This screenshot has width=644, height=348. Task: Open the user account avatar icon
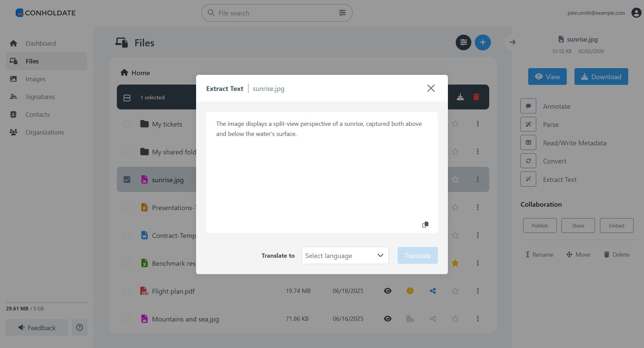636,13
